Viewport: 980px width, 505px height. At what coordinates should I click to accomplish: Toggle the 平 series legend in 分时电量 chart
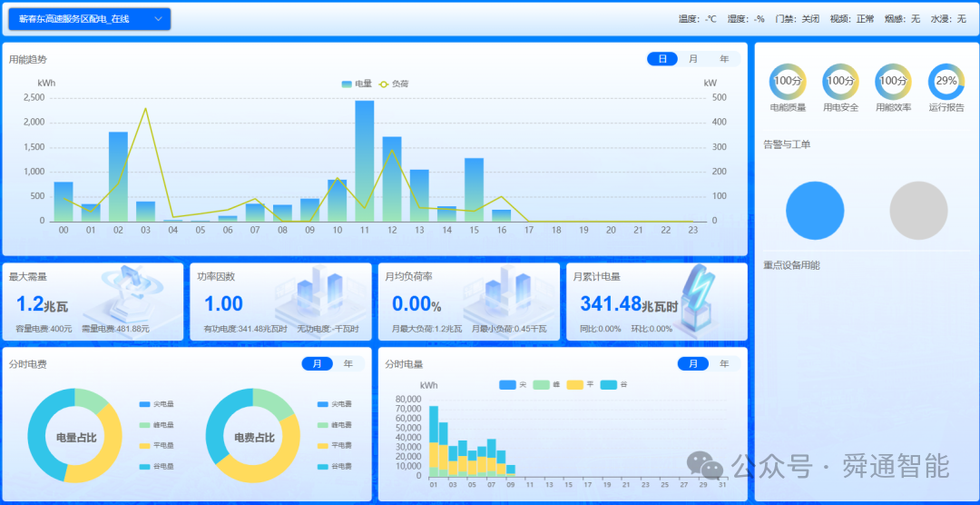coord(581,385)
